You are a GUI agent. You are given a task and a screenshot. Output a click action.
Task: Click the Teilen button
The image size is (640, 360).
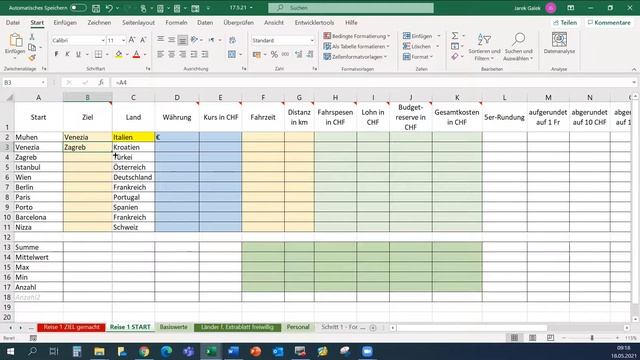point(565,22)
